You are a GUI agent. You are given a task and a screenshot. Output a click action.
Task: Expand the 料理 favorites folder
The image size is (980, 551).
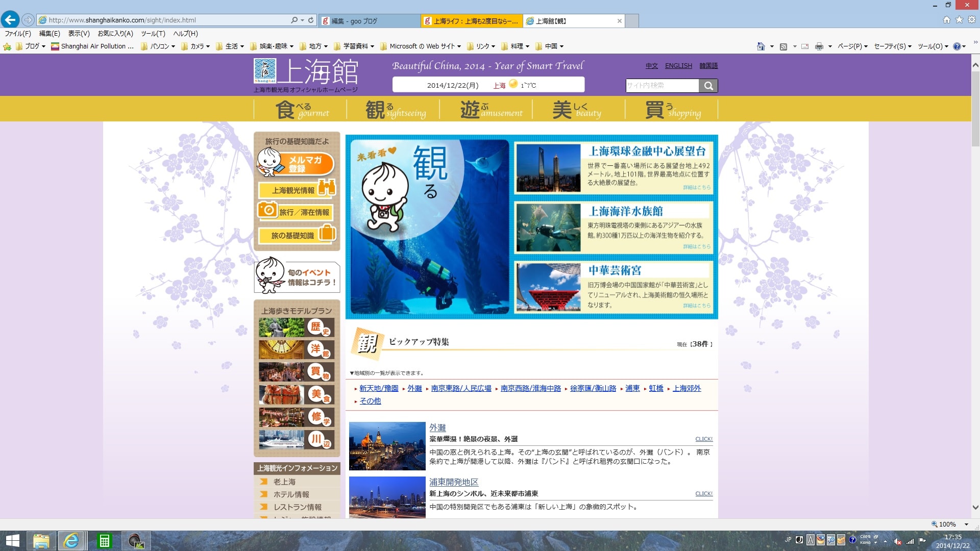click(516, 46)
